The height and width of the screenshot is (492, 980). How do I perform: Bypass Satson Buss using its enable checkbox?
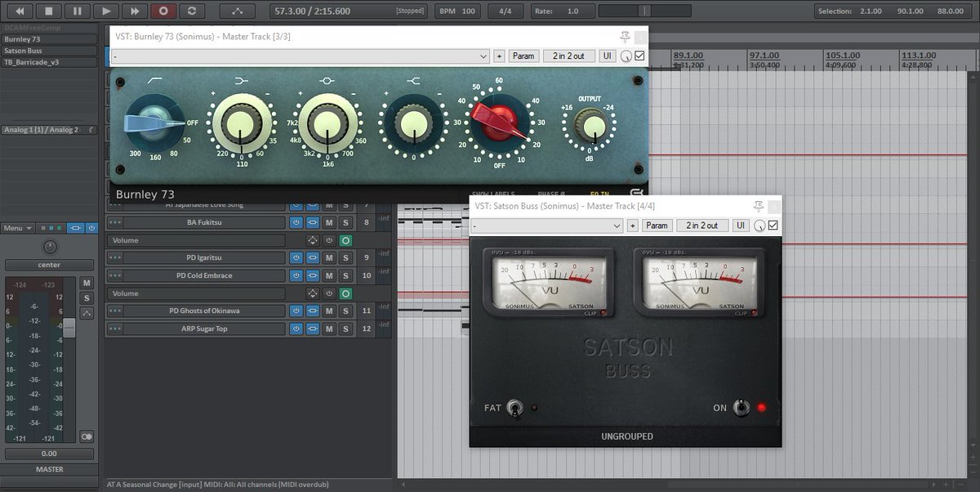(x=773, y=225)
